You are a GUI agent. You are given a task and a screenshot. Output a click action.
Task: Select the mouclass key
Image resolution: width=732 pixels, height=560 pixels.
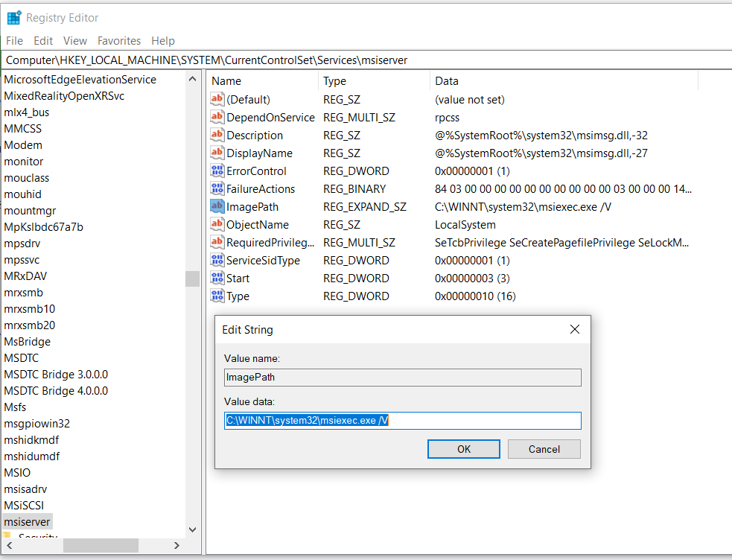tap(27, 178)
